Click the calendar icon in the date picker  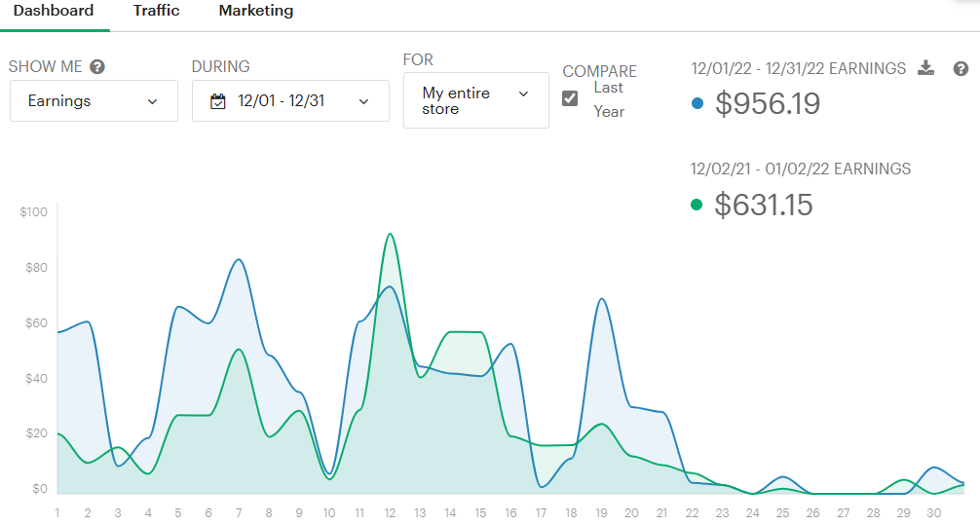tap(218, 101)
